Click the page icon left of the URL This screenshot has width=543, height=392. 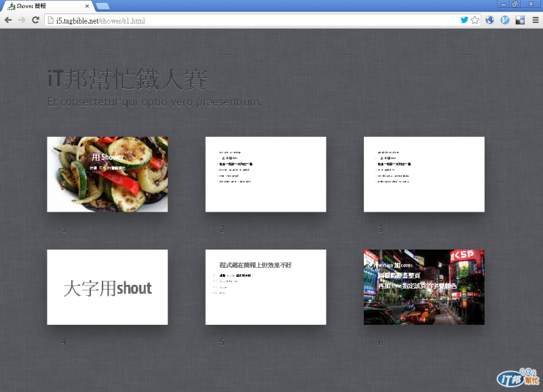click(50, 20)
